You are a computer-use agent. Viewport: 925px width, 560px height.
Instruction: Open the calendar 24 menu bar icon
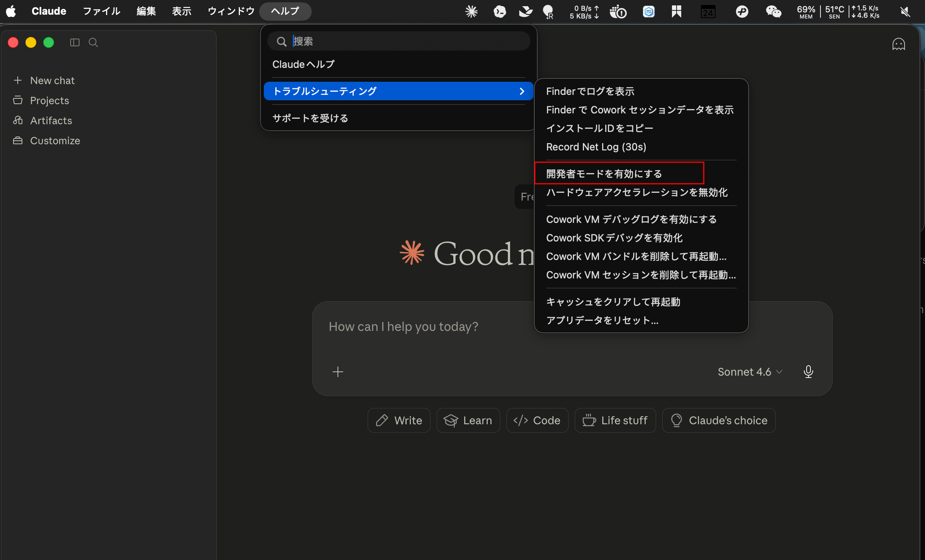(708, 11)
